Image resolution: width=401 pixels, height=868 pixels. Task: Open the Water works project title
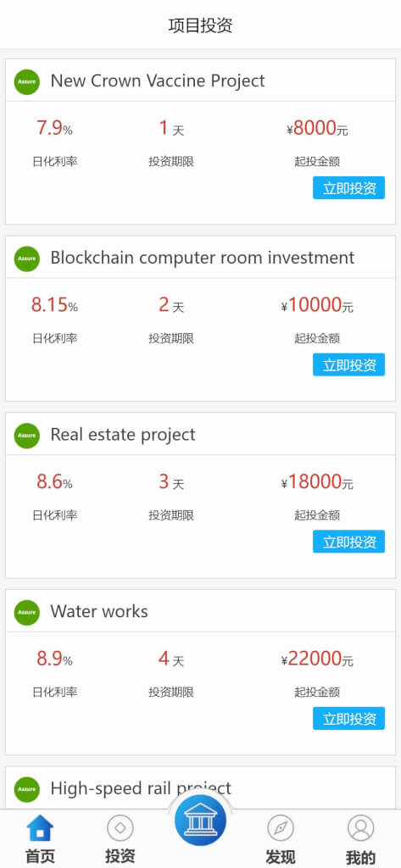99,611
